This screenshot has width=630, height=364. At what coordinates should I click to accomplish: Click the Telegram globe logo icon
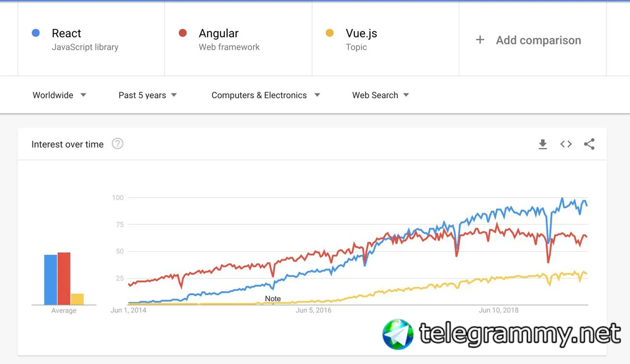point(398,334)
